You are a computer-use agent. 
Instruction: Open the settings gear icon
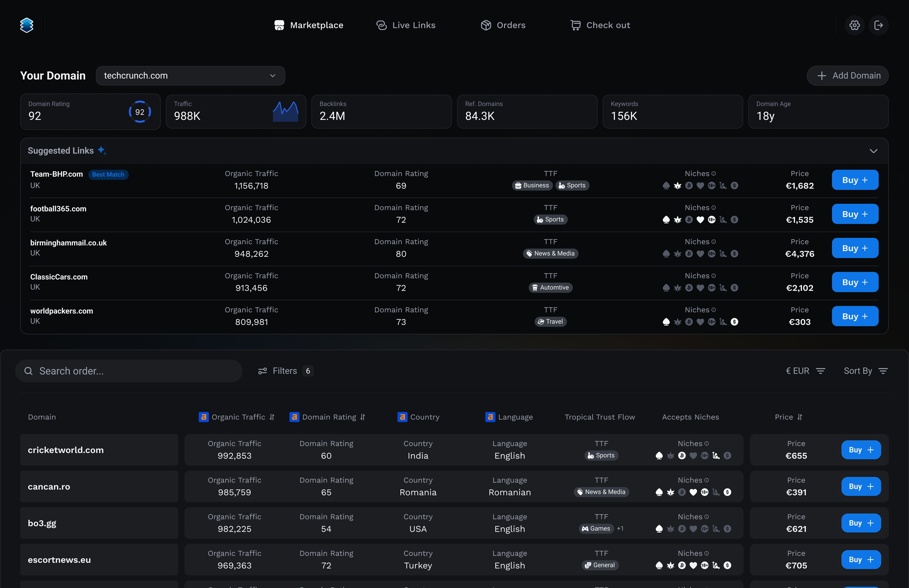854,25
